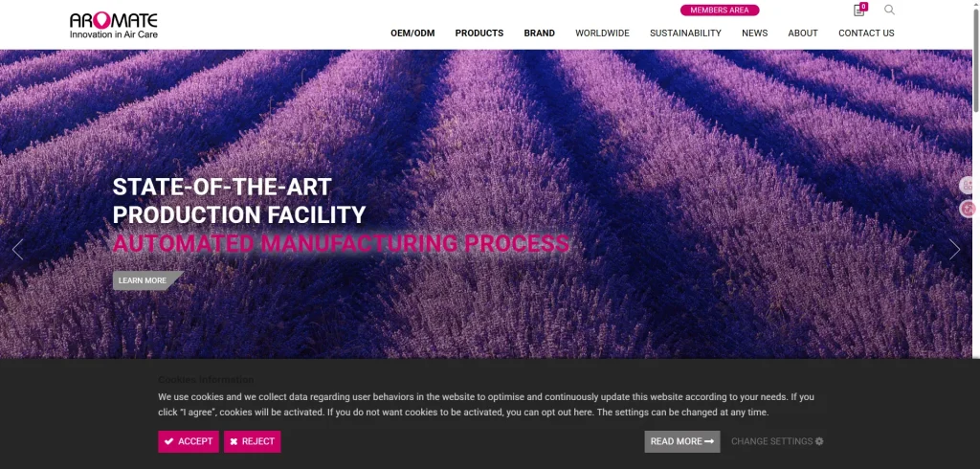
Task: Open the NEWS section
Action: click(x=755, y=33)
